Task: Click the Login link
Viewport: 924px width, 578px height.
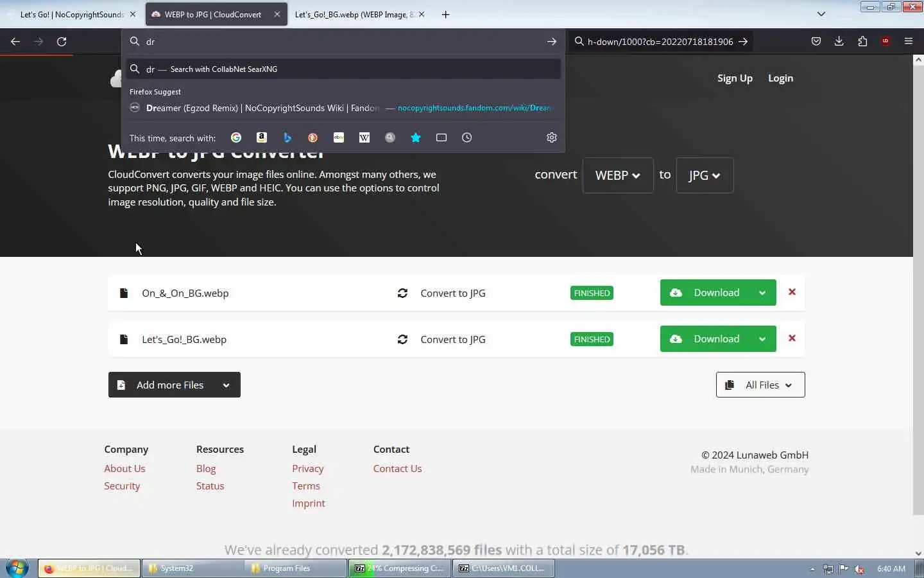Action: coord(780,78)
